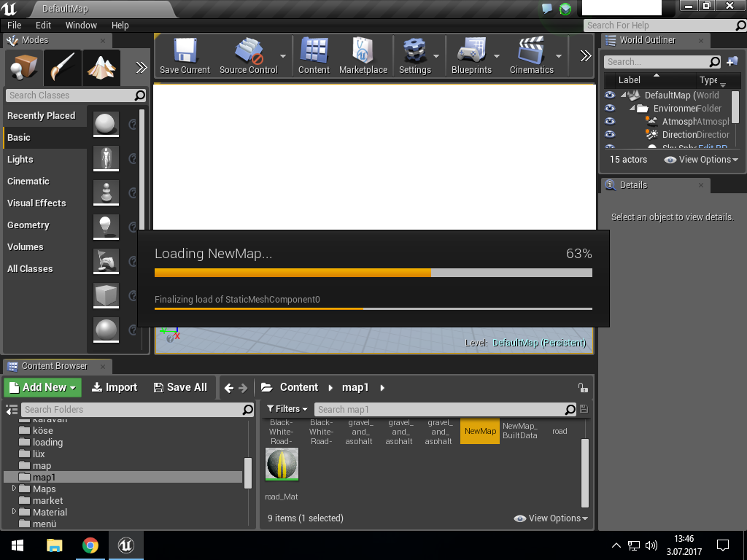Expand hidden toolbar items with double chevron
The width and height of the screenshot is (747, 560).
click(x=586, y=56)
